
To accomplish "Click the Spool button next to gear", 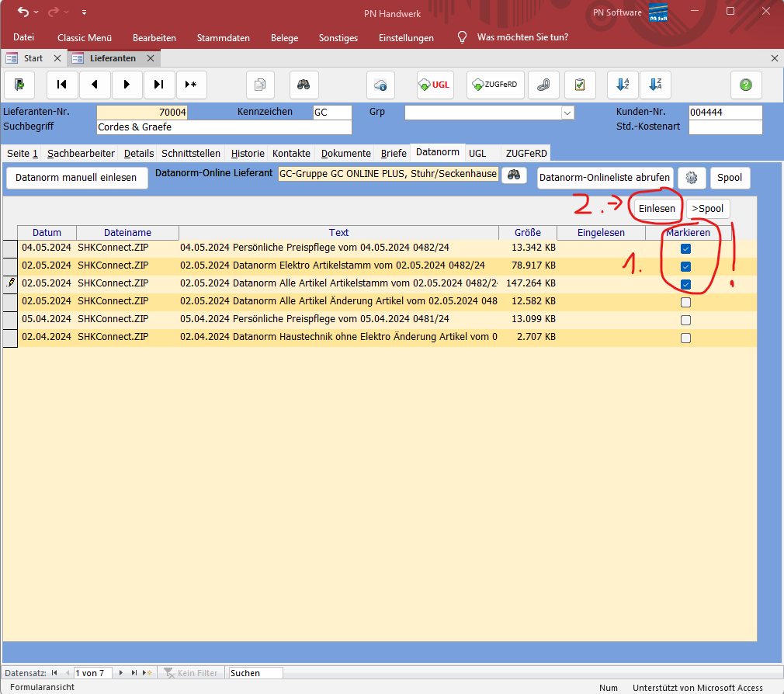I will click(730, 178).
